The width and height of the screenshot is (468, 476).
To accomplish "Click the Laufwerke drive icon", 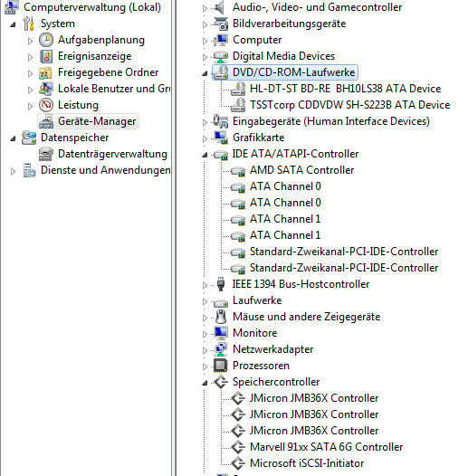I will point(221,302).
